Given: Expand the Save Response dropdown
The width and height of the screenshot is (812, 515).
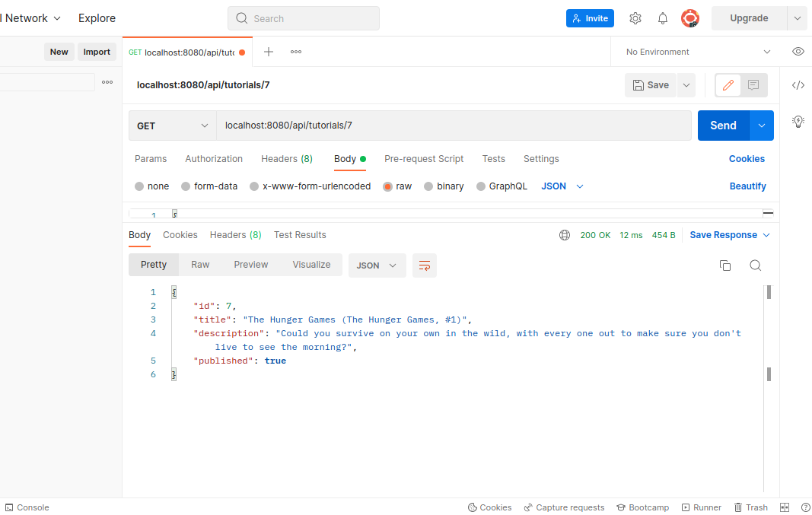Looking at the screenshot, I should coord(766,235).
